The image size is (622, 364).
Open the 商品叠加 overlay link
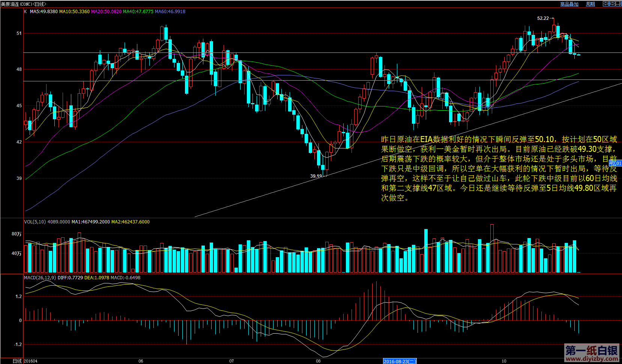click(x=569, y=4)
